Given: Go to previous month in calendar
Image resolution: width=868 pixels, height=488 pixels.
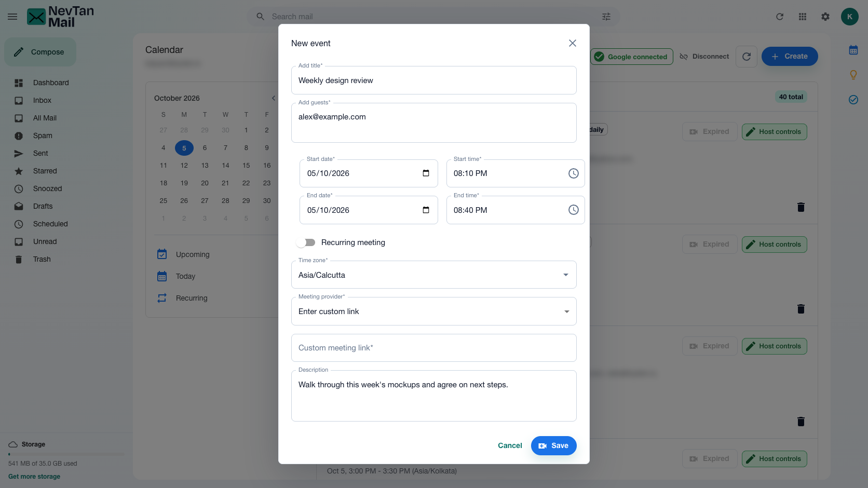Looking at the screenshot, I should [274, 98].
